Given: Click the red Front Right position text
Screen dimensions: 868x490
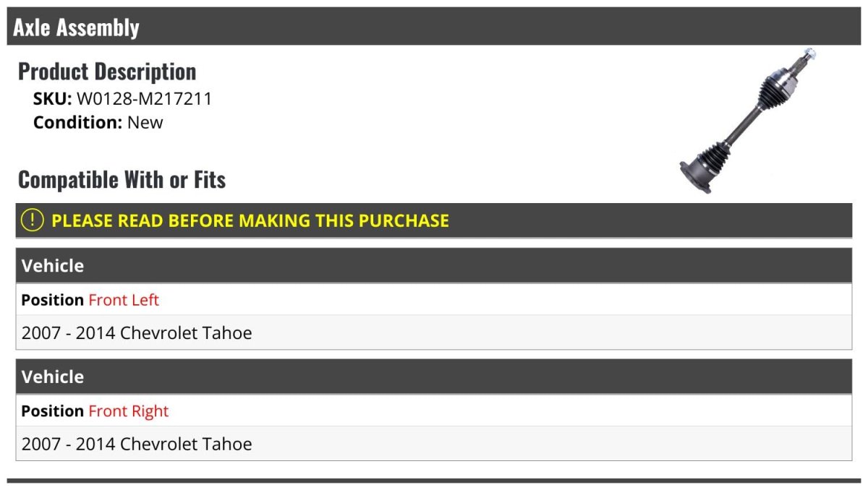Looking at the screenshot, I should [128, 411].
